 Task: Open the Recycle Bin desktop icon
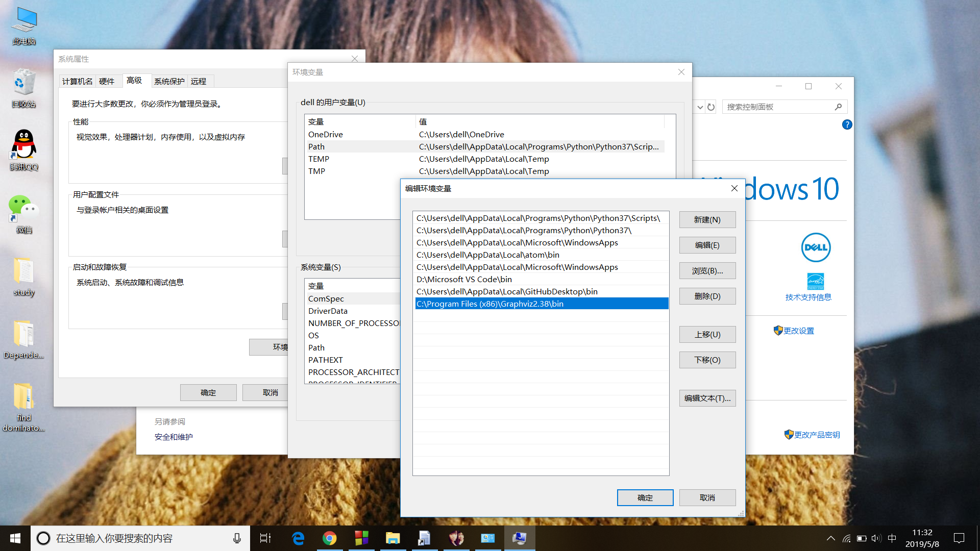(x=24, y=89)
